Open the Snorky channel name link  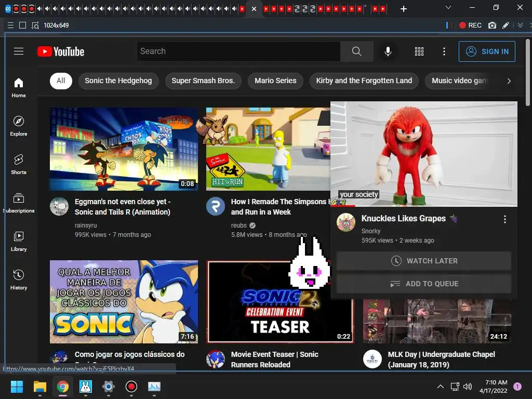371,231
